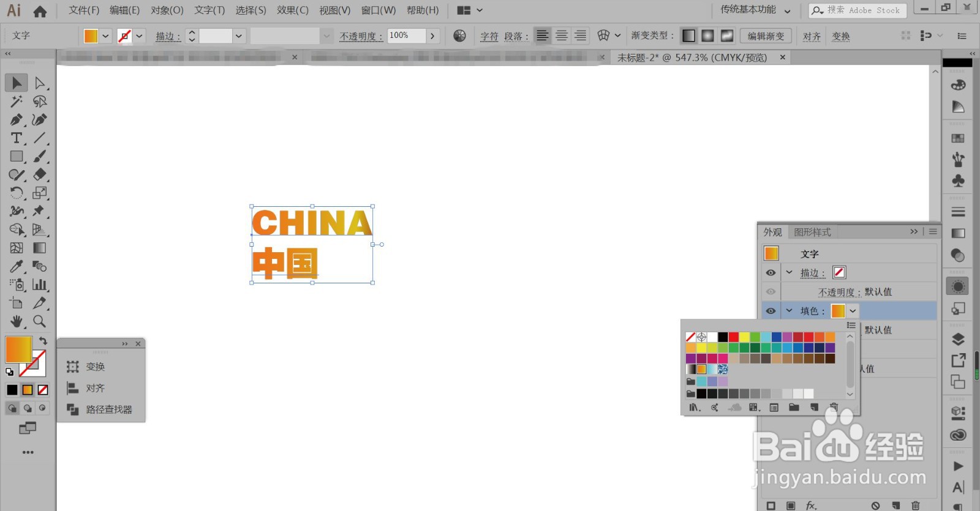Activate the Type tool
Viewport: 980px width, 511px height.
coord(17,138)
